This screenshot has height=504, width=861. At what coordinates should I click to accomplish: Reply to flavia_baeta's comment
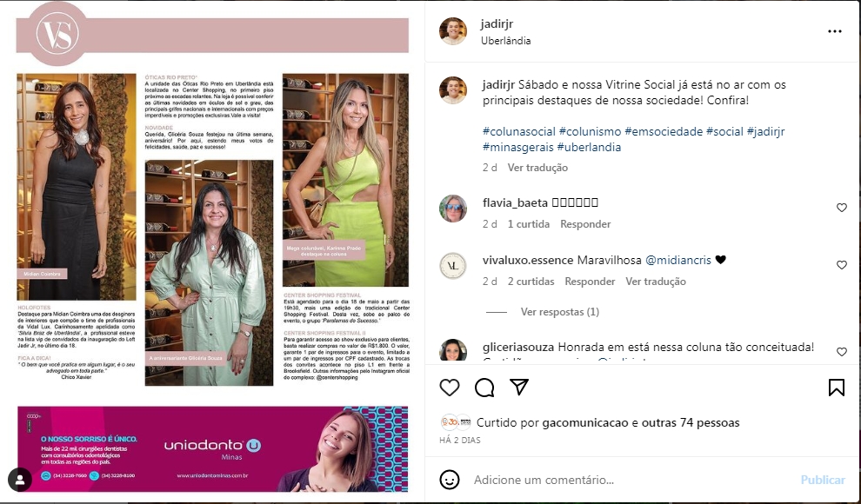(585, 224)
